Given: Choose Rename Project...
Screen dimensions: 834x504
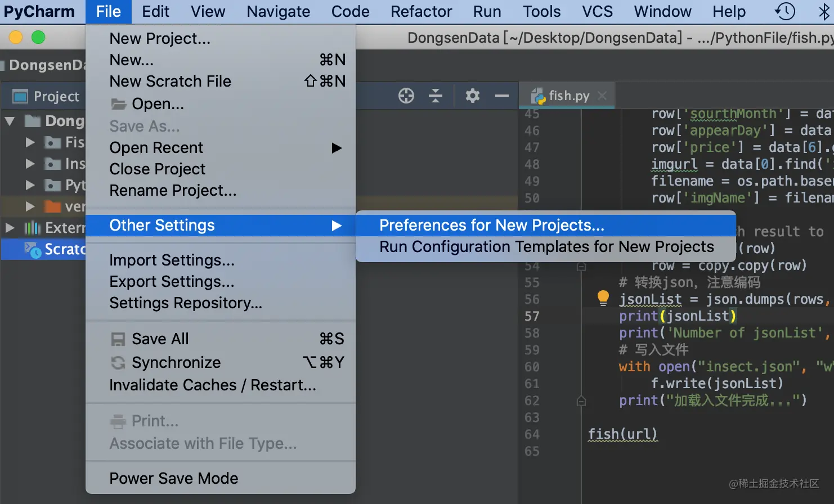Looking at the screenshot, I should 221,191.
